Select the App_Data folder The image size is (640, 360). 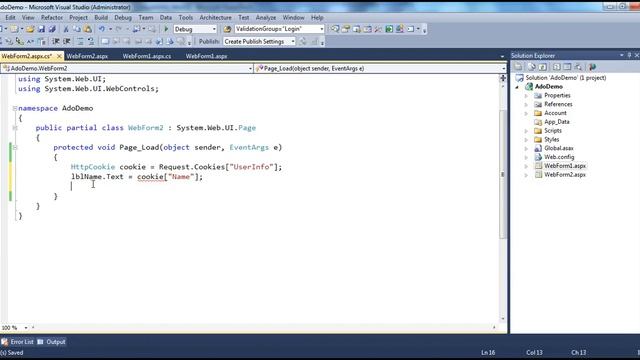pyautogui.click(x=557, y=122)
